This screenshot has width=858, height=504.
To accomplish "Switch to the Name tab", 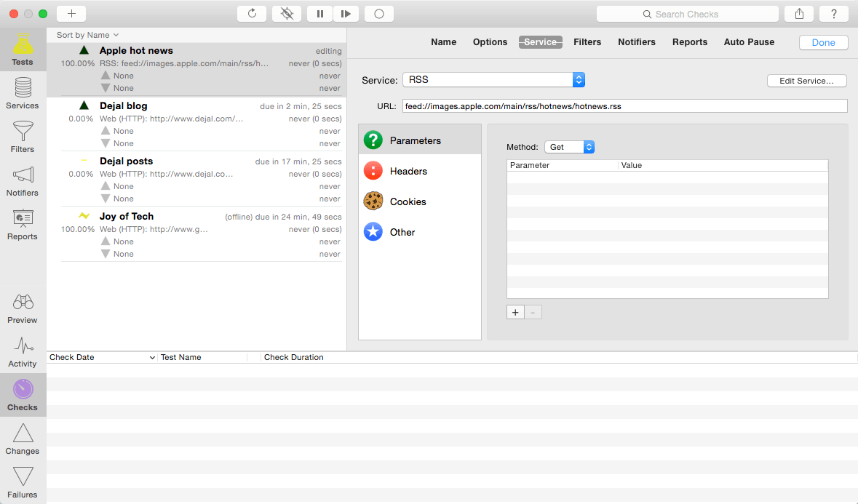I will coord(443,42).
